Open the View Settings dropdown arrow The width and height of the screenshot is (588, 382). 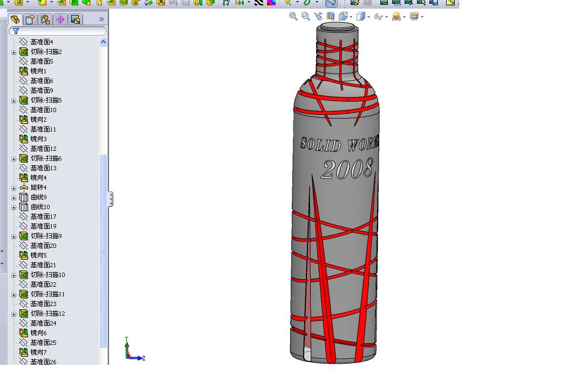pos(422,17)
